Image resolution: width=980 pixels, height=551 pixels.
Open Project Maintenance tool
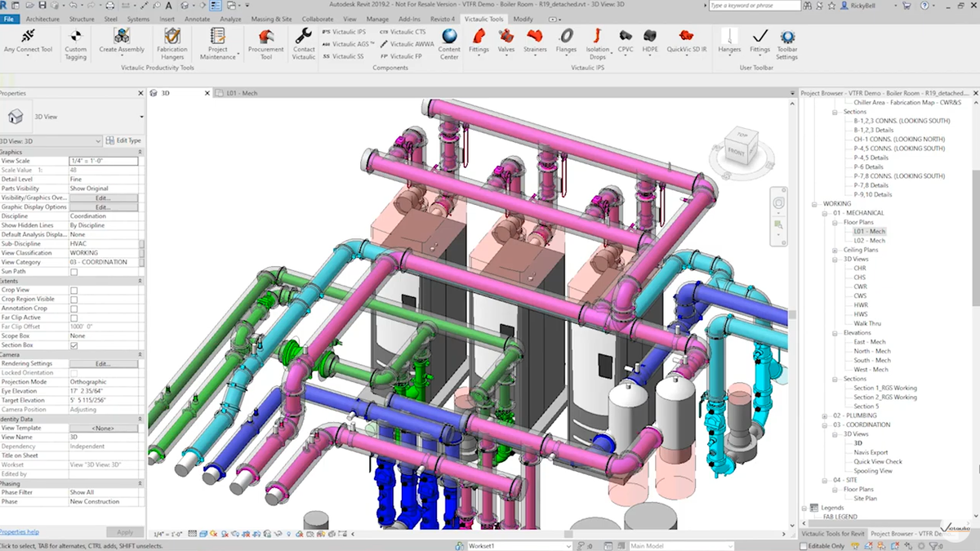coord(218,44)
